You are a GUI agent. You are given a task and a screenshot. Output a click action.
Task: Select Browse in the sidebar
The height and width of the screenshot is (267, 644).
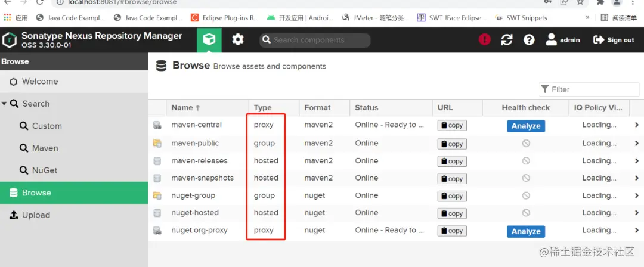tap(74, 193)
